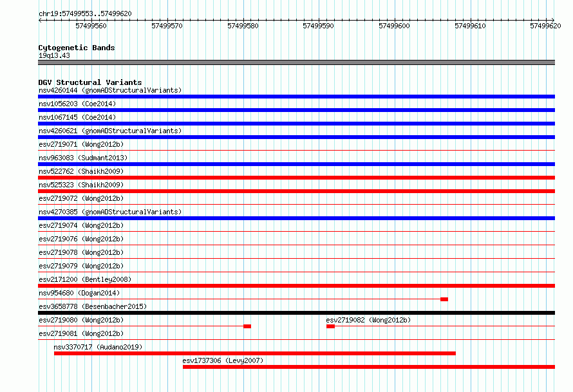Screen dimensions: 573x392
Task: Click the nsv4260144 gnomAD variant label
Action: (x=110, y=90)
